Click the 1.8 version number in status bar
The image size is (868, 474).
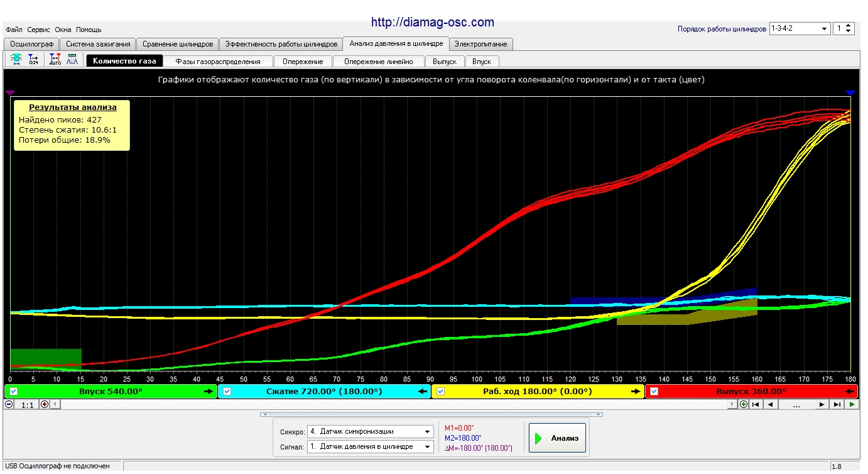pyautogui.click(x=837, y=466)
